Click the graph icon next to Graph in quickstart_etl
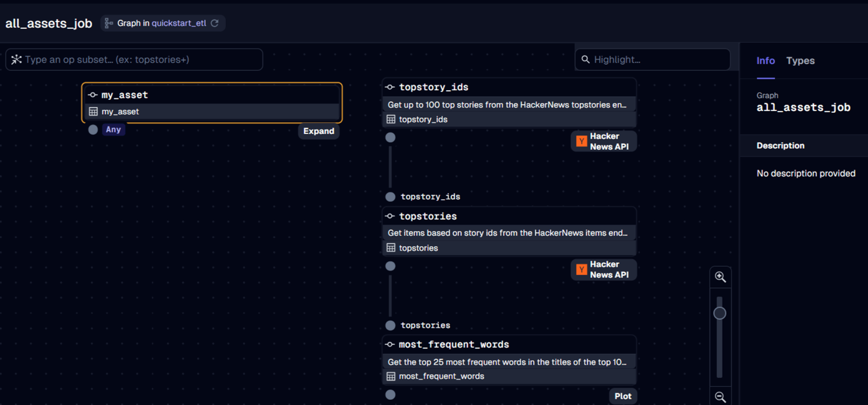This screenshot has width=868, height=405. click(108, 23)
